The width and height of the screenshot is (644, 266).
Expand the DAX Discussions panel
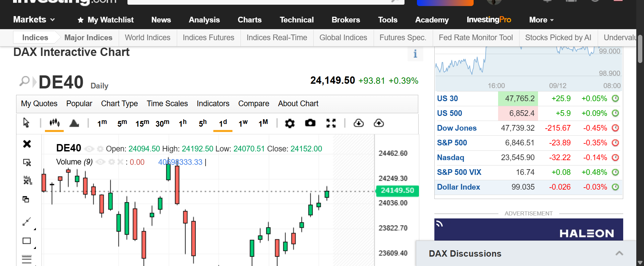(x=619, y=254)
